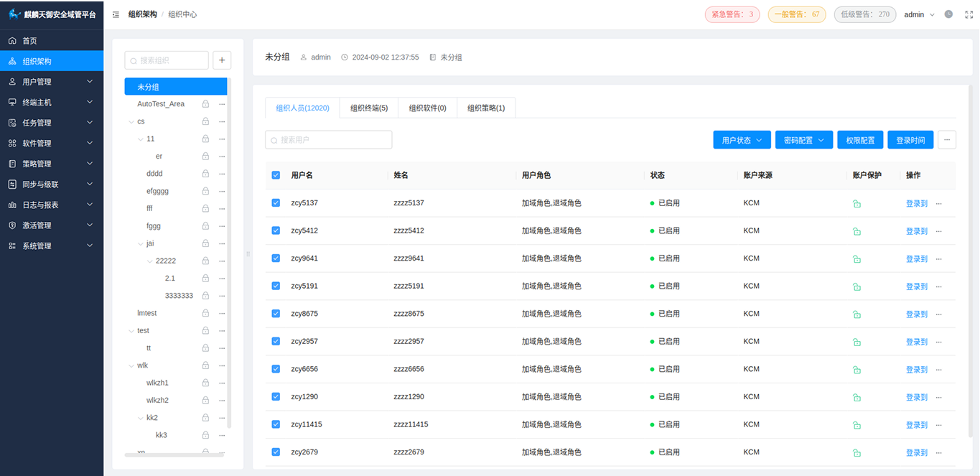Open the admin user dropdown menu
The image size is (980, 476).
(x=920, y=14)
